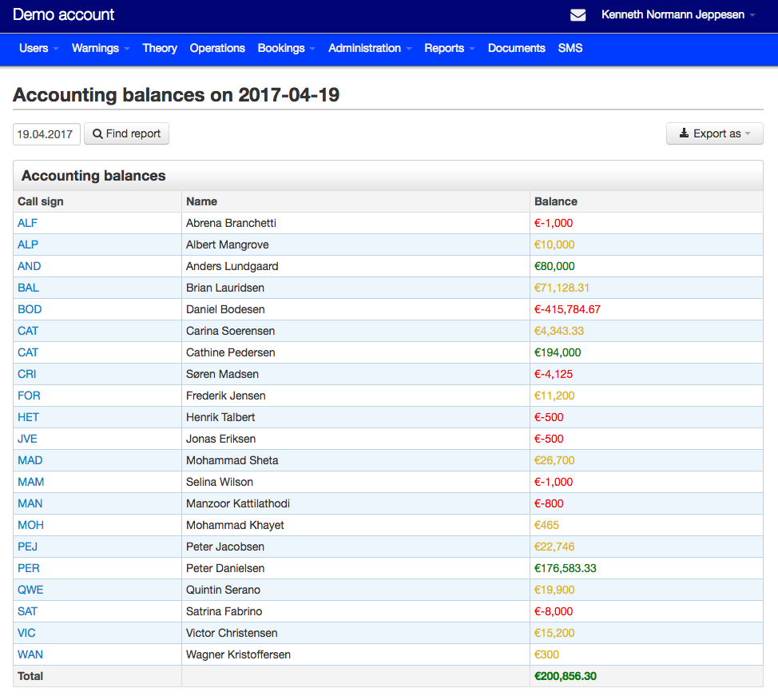
Task: Open the SAT call sign link
Action: coord(27,611)
